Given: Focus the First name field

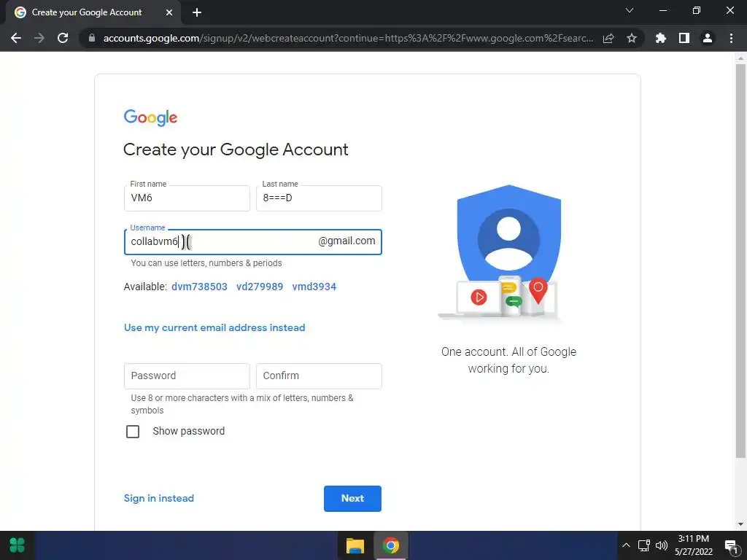Looking at the screenshot, I should pos(187,198).
